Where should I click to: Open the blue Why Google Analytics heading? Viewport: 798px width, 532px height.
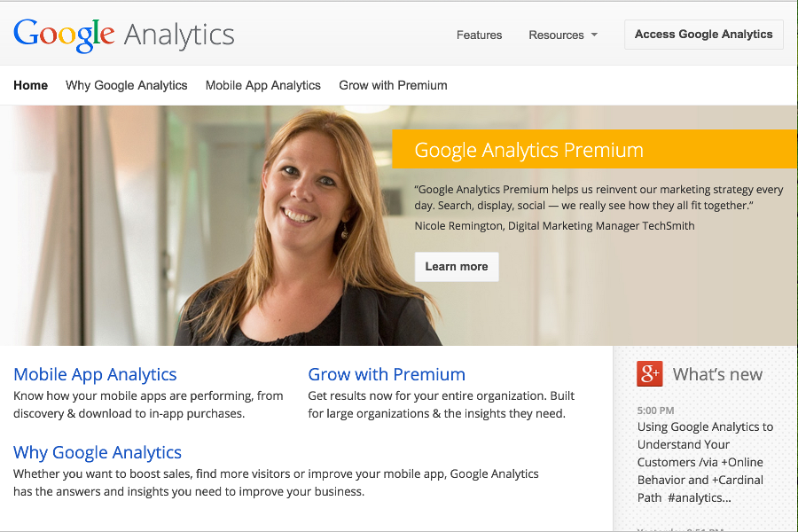(98, 453)
